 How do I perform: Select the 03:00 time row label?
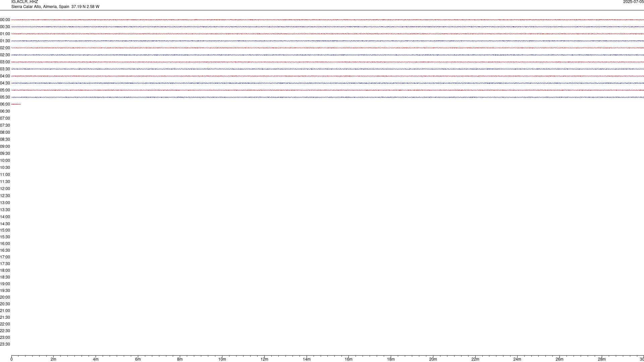coord(5,62)
